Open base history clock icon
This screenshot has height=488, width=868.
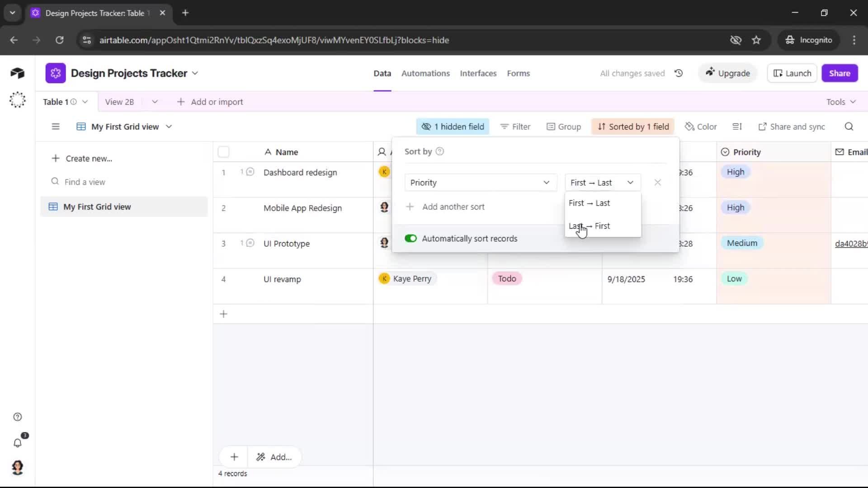pyautogui.click(x=679, y=73)
